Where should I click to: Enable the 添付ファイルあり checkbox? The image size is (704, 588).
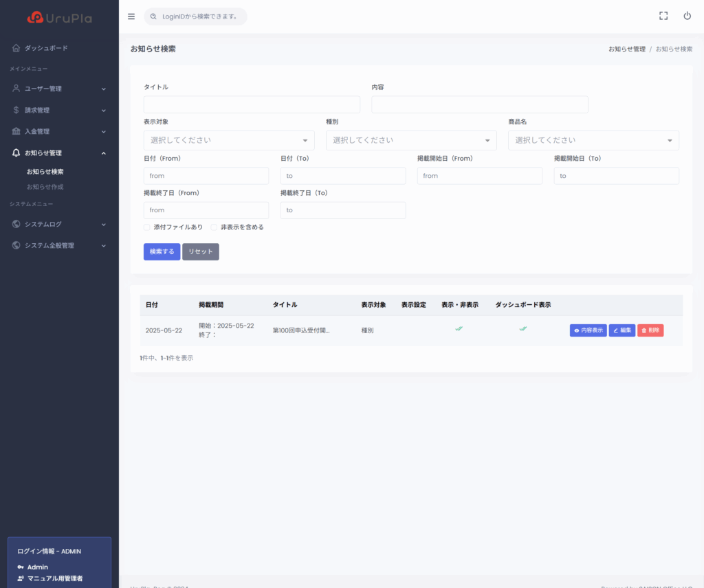coord(147,227)
